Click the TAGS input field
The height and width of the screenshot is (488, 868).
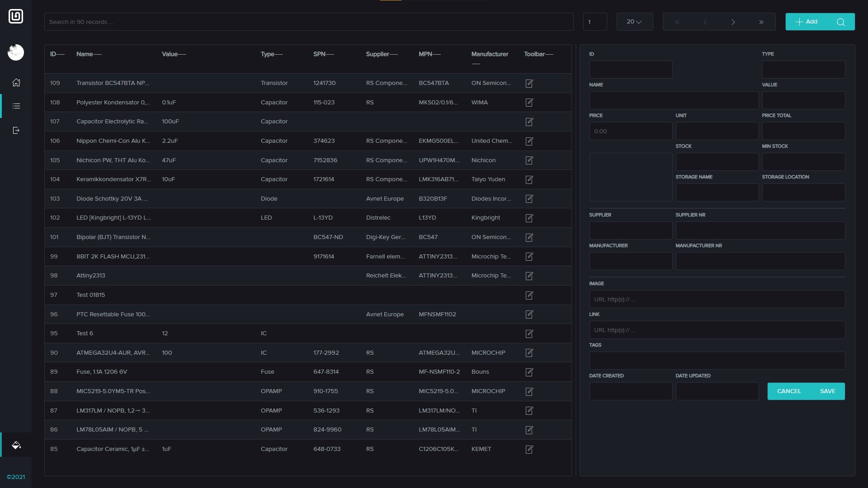[x=717, y=361]
